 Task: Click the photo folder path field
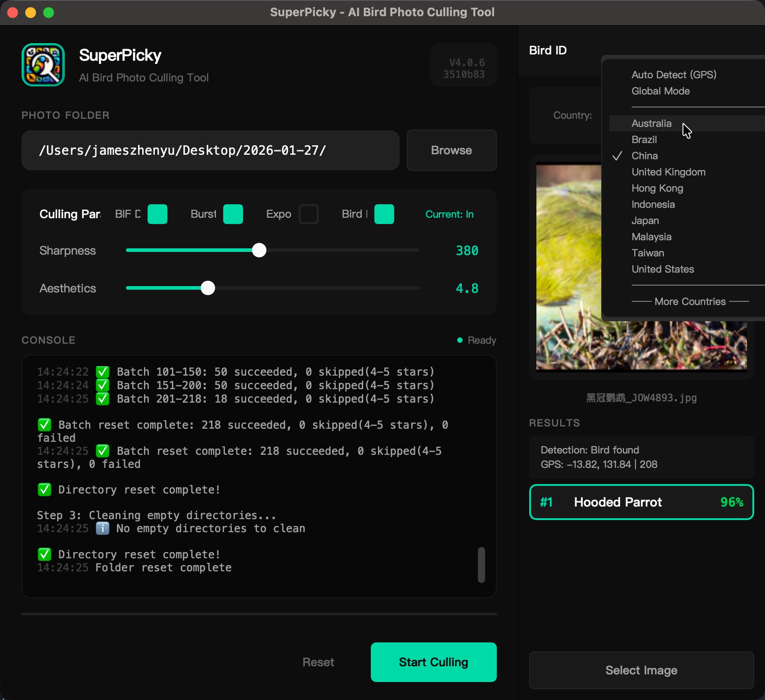[210, 150]
